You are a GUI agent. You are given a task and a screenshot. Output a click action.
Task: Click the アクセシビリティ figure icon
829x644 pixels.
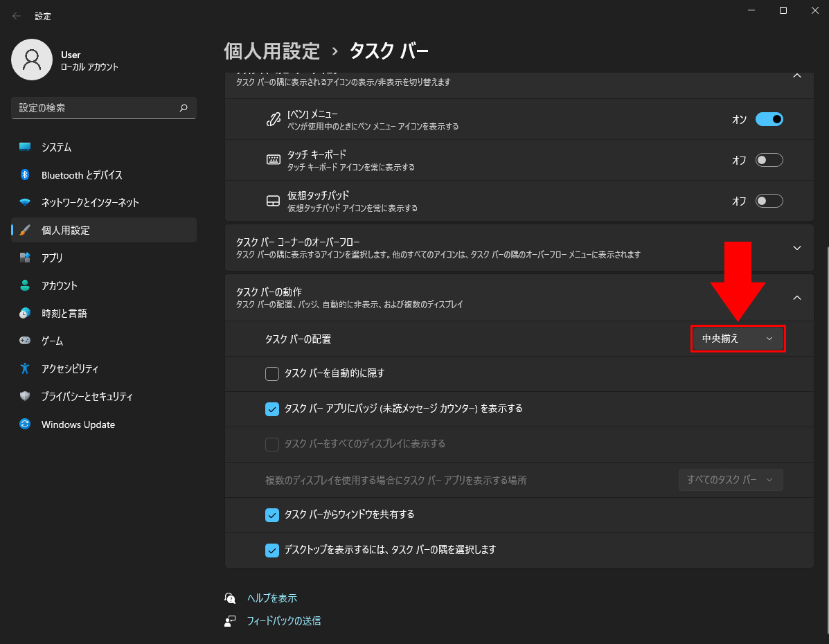[25, 368]
